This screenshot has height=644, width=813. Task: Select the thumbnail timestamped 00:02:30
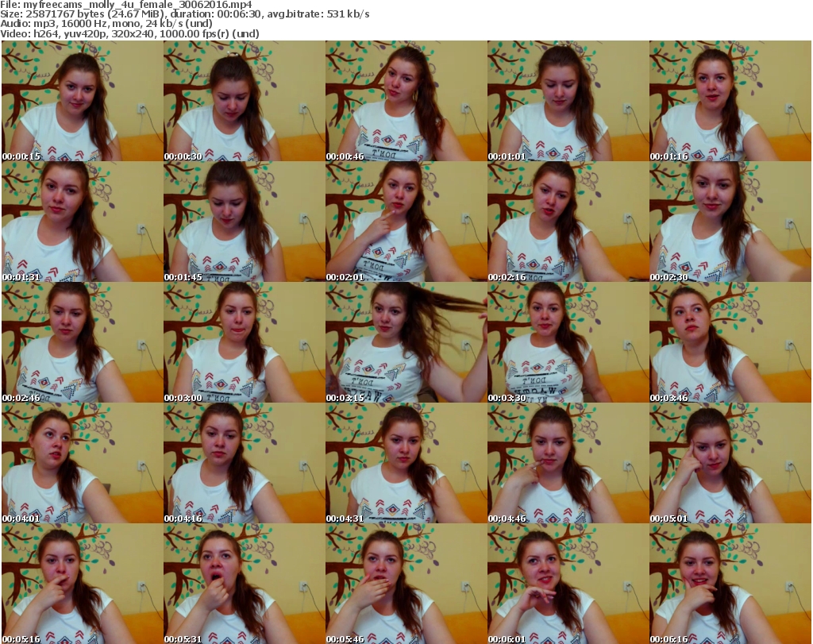(730, 222)
